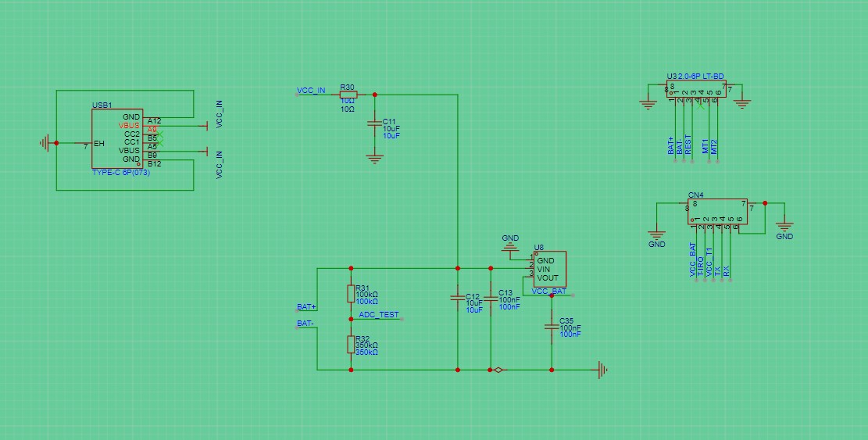The height and width of the screenshot is (440, 868).
Task: Click the VOUT pin name on U8
Action: (548, 278)
